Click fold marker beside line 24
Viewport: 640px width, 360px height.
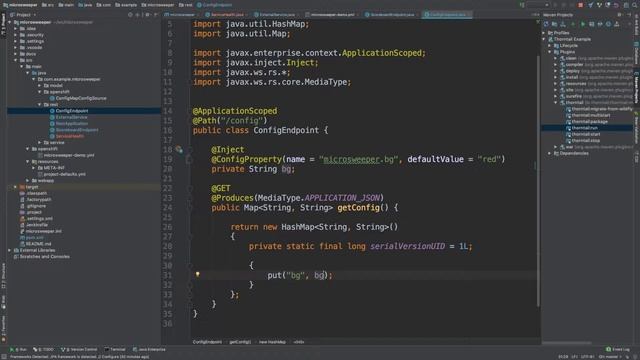pos(190,208)
